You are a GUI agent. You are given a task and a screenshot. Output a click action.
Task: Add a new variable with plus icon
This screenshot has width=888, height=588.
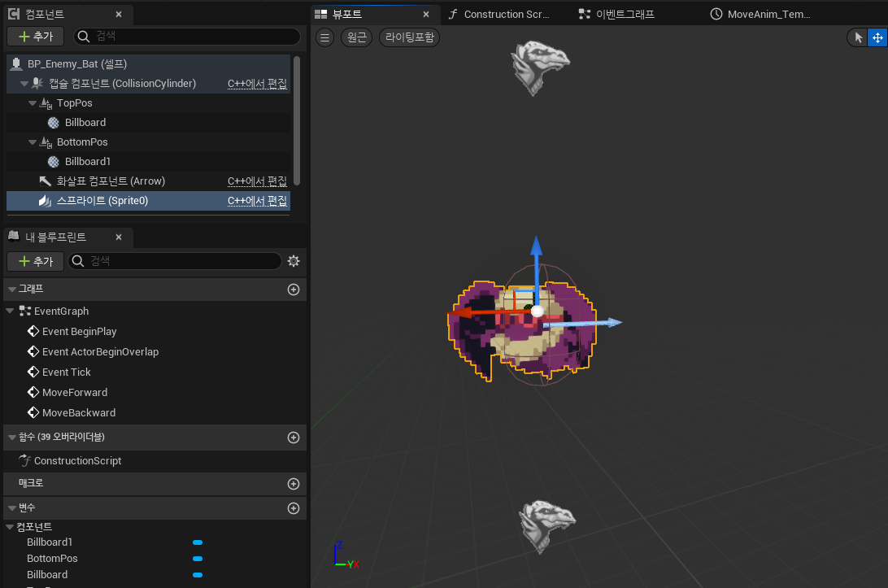click(x=294, y=508)
